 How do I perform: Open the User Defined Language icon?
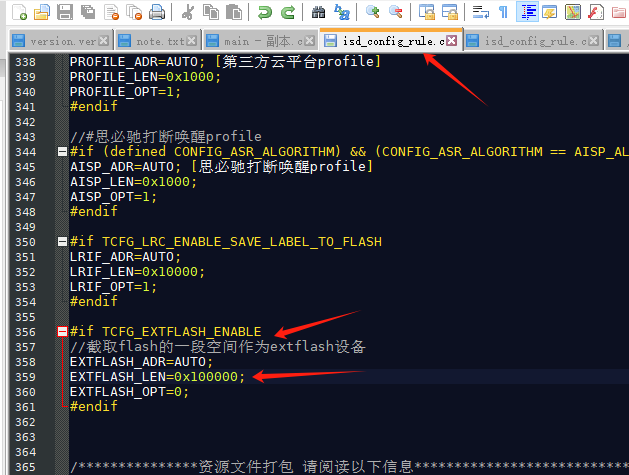click(x=550, y=12)
